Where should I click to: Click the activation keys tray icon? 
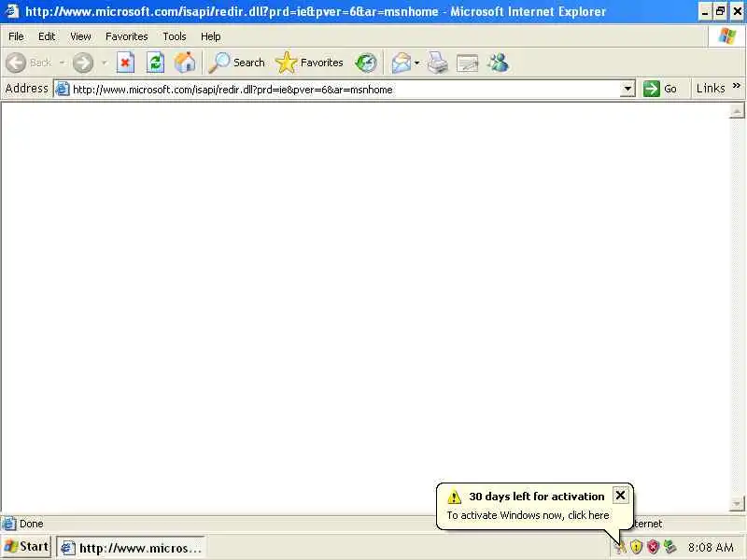click(620, 547)
